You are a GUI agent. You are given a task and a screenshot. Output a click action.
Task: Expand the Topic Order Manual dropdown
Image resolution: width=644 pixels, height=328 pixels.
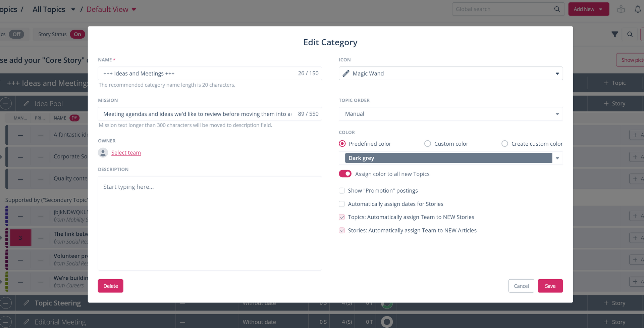(450, 114)
